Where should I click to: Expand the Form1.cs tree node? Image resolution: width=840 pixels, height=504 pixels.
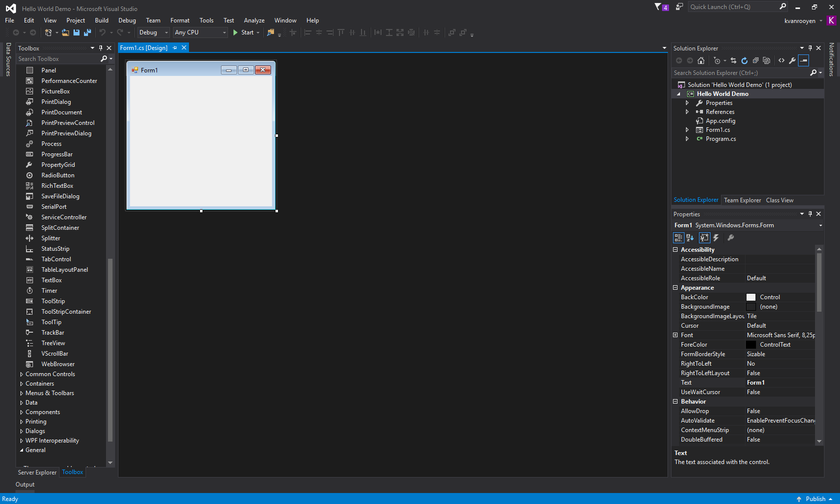point(686,129)
